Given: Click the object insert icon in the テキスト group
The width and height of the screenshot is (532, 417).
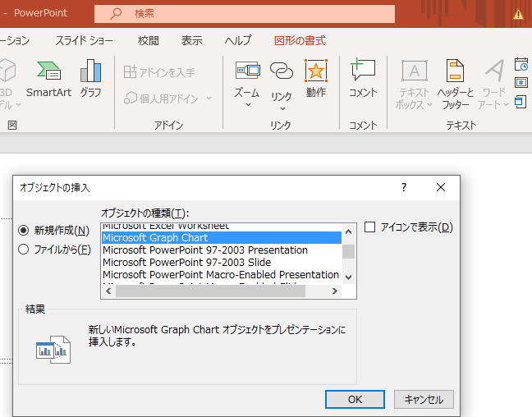Looking at the screenshot, I should tap(521, 102).
